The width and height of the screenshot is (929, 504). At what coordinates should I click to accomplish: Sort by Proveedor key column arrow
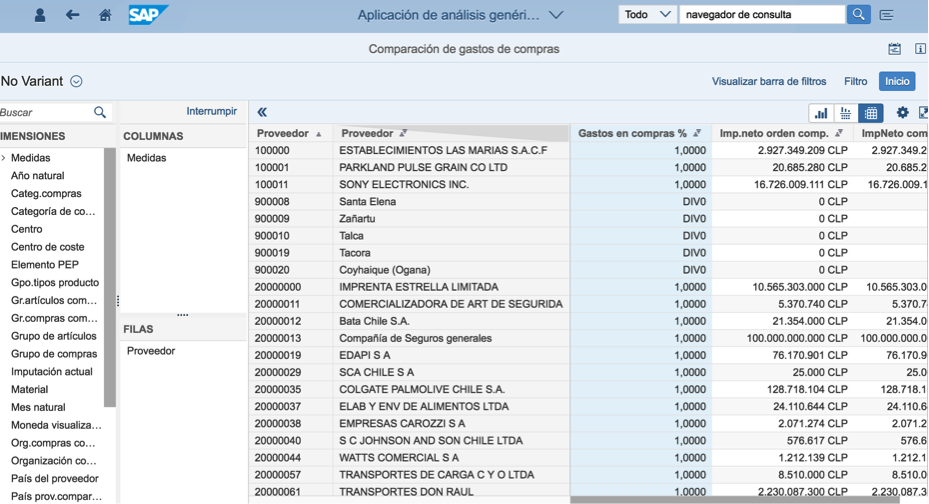[x=319, y=134]
